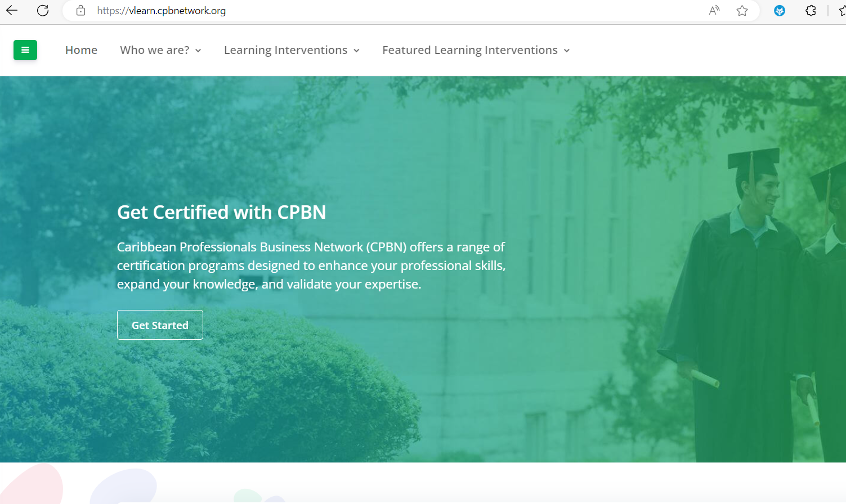Click the "Get Certified with CPBN" heading
Image resolution: width=846 pixels, height=504 pixels.
(x=221, y=212)
